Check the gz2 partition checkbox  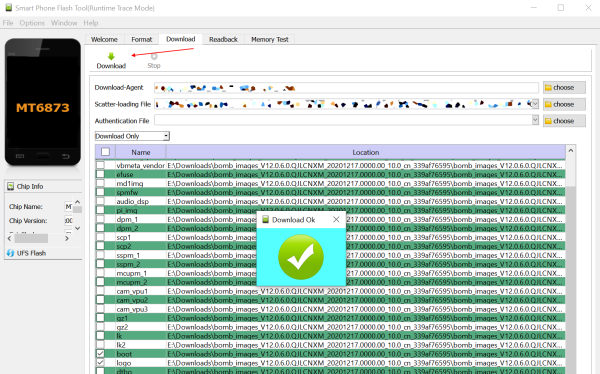point(100,327)
